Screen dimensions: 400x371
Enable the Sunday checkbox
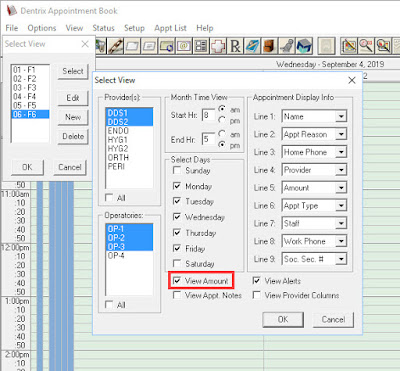[177, 170]
